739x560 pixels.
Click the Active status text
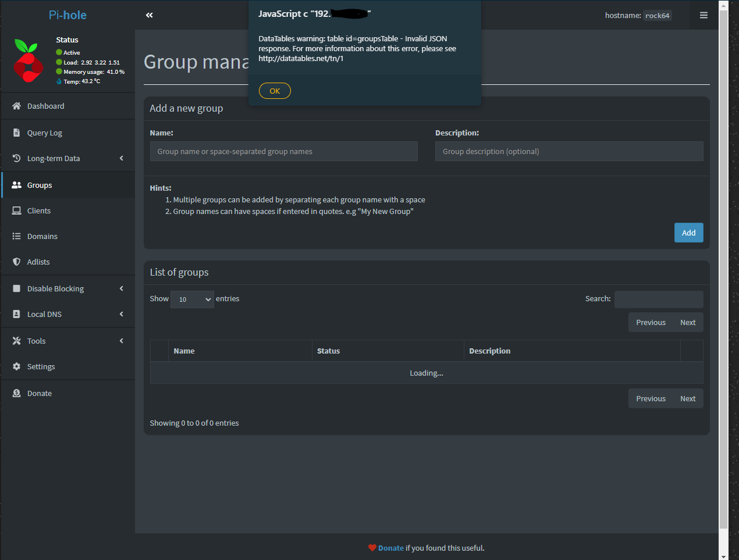tap(72, 52)
